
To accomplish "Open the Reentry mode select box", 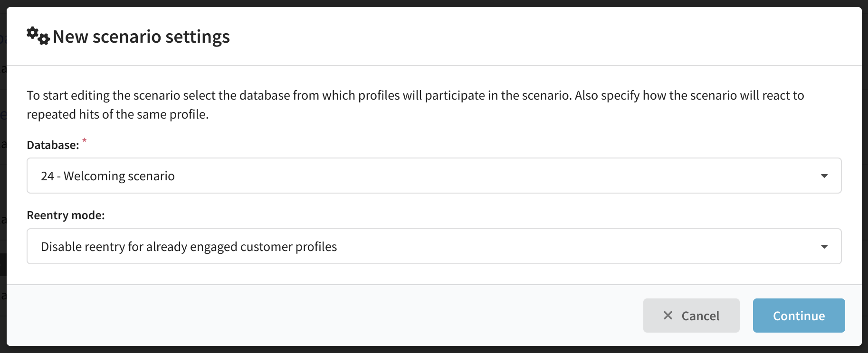I will [x=434, y=246].
